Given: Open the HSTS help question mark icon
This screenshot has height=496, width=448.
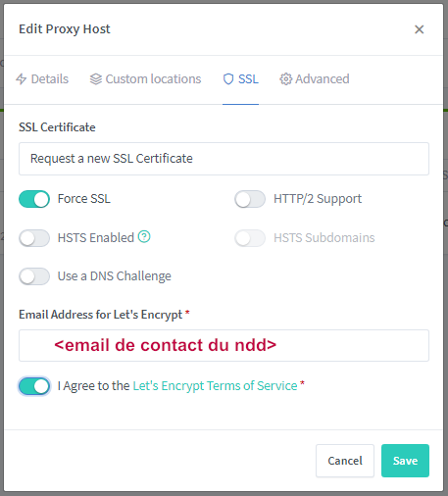Looking at the screenshot, I should (x=144, y=236).
